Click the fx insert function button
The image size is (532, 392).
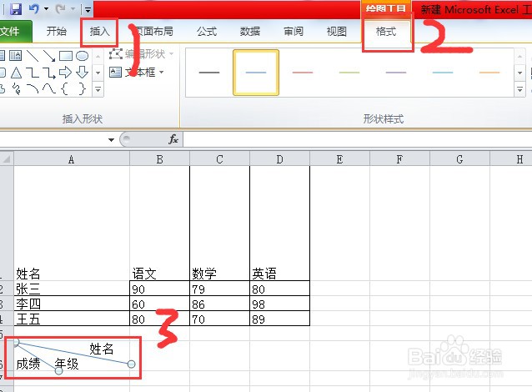pyautogui.click(x=173, y=139)
